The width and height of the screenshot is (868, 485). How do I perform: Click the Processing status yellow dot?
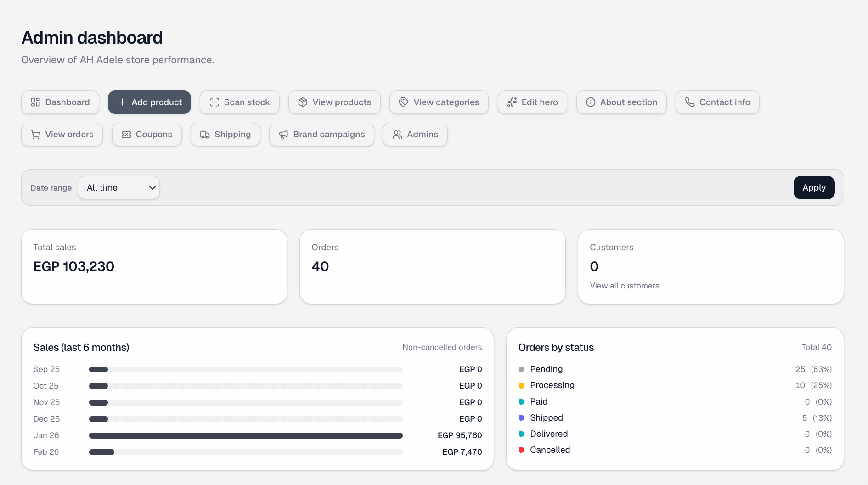coord(521,385)
